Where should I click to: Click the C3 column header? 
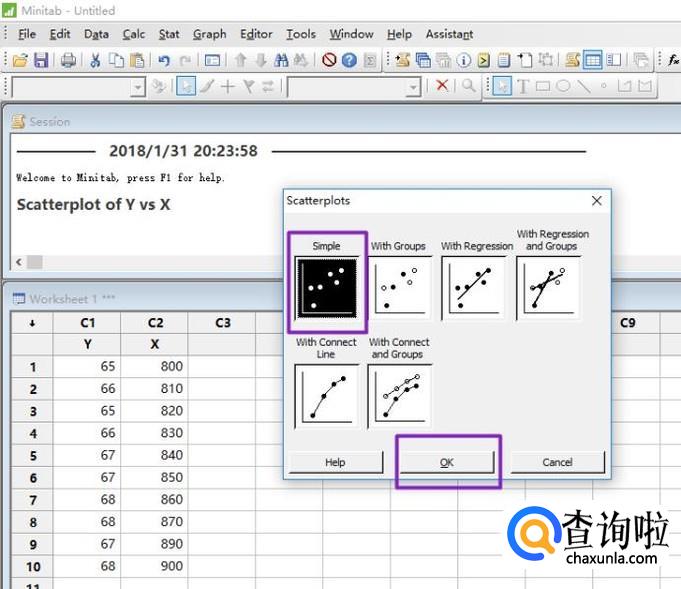coord(222,323)
